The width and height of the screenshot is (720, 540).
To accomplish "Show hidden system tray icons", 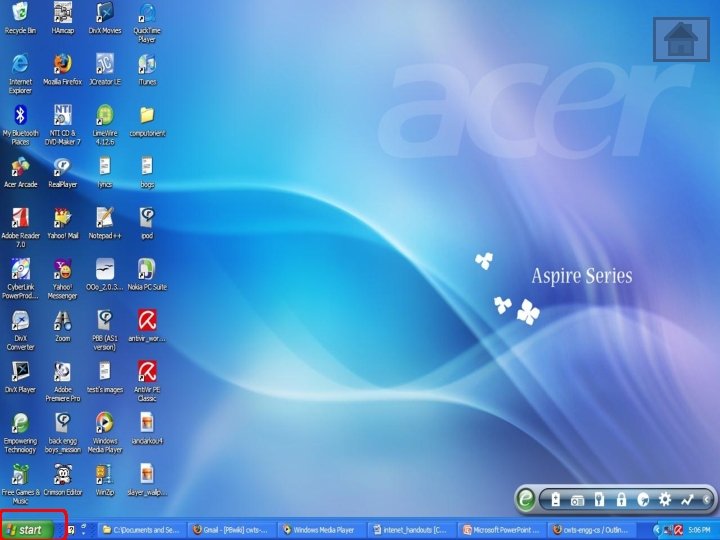I will pos(657,530).
